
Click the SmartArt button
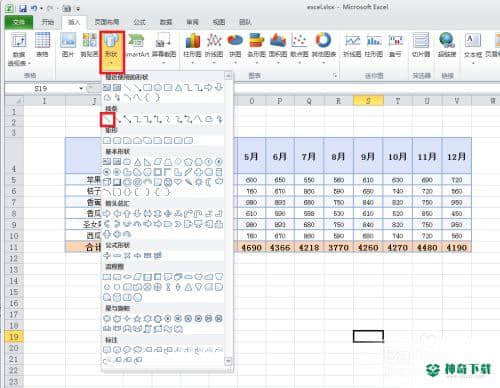tap(137, 46)
